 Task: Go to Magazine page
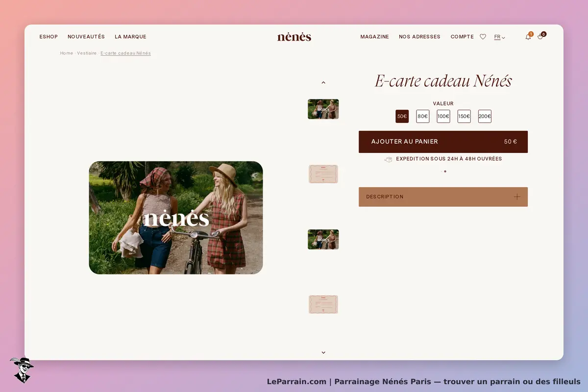pos(375,37)
